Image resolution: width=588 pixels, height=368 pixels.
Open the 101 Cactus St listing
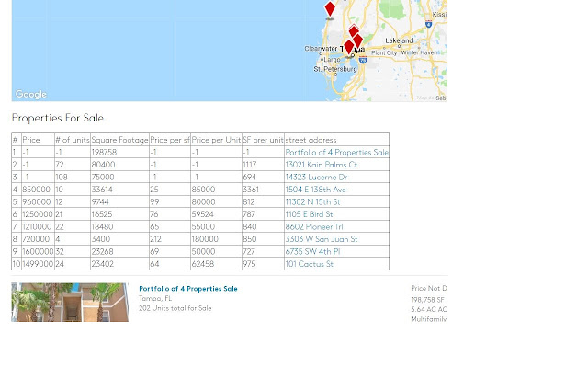(309, 264)
